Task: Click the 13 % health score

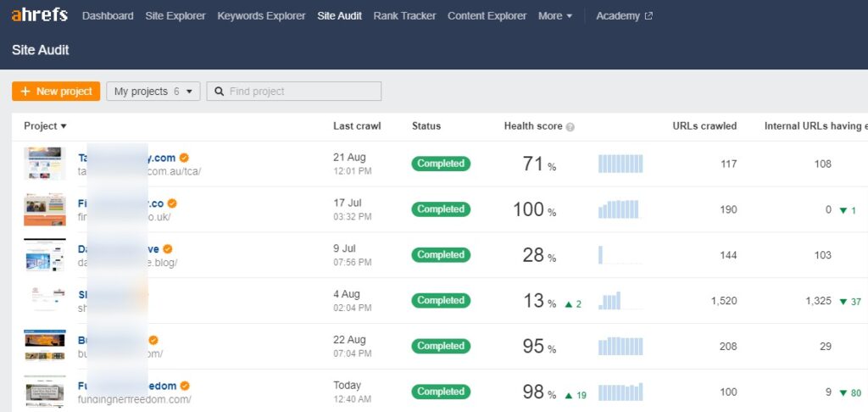Action: [x=539, y=301]
